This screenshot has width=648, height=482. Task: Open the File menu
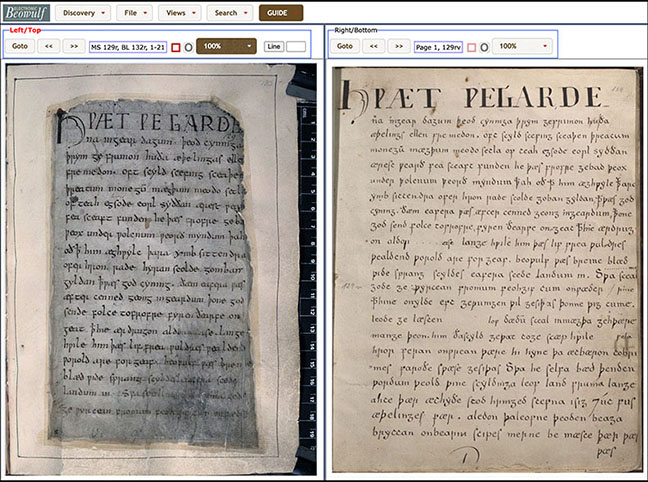pos(135,13)
